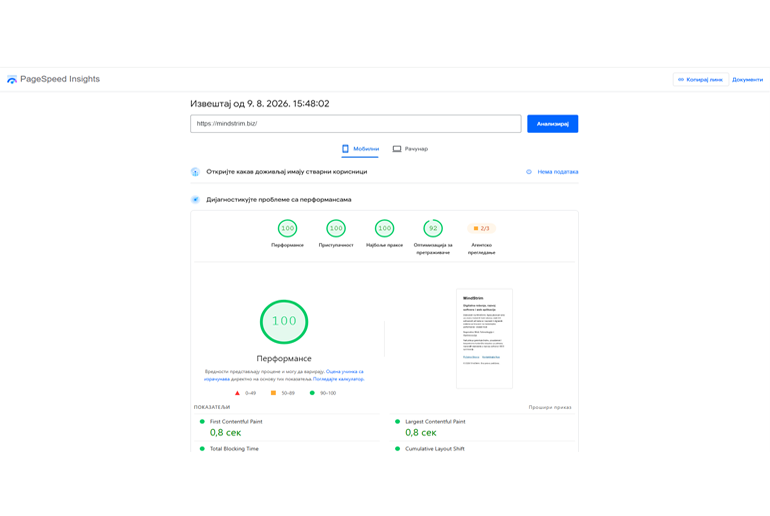The image size is (770, 516).
Task: Click the desktop computer icon in tabs
Action: point(397,149)
